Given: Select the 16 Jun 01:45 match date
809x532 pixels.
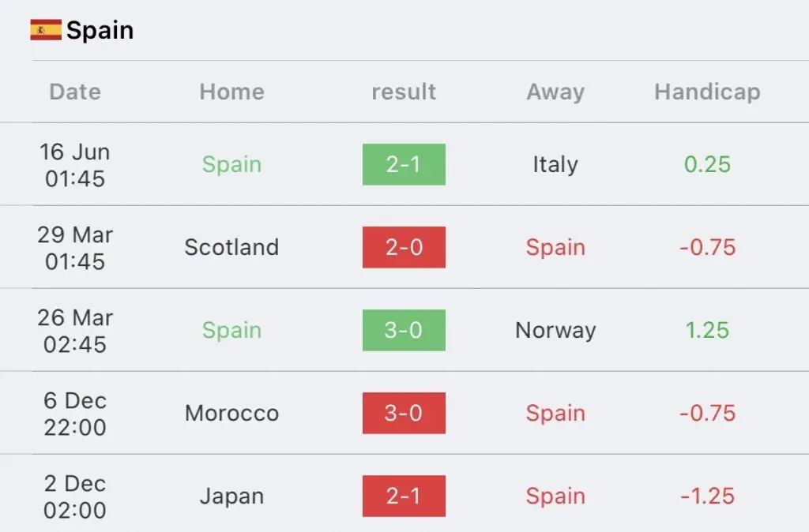Looking at the screenshot, I should click(75, 165).
